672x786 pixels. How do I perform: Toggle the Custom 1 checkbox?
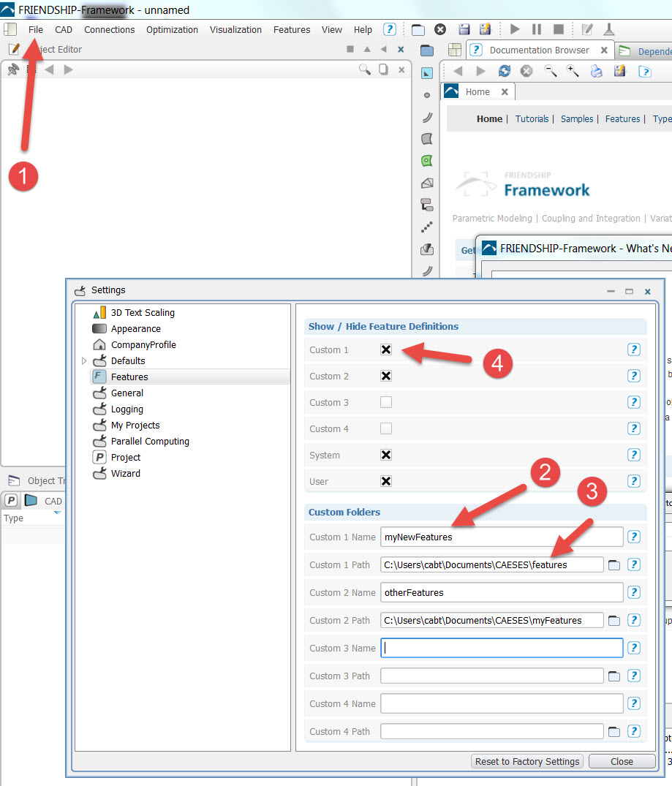coord(385,349)
